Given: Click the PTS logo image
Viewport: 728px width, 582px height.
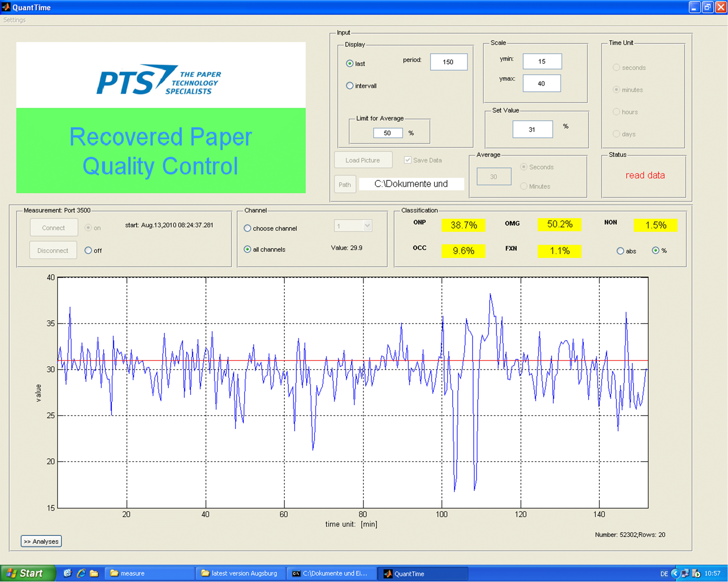Looking at the screenshot, I should [x=161, y=75].
